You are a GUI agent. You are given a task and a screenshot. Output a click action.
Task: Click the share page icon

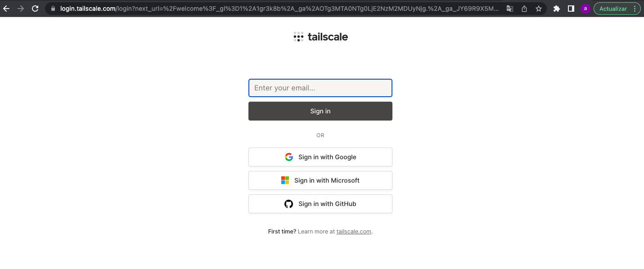pos(524,9)
